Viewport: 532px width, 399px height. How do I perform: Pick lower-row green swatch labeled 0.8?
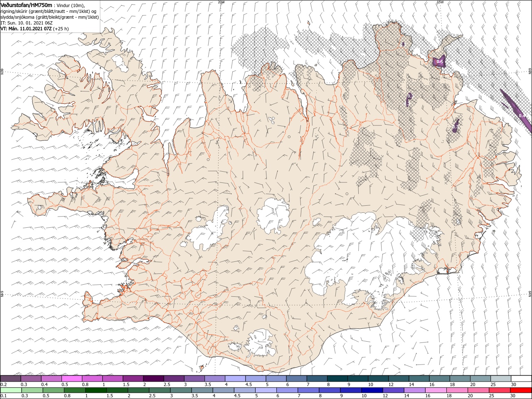[x=74, y=390]
